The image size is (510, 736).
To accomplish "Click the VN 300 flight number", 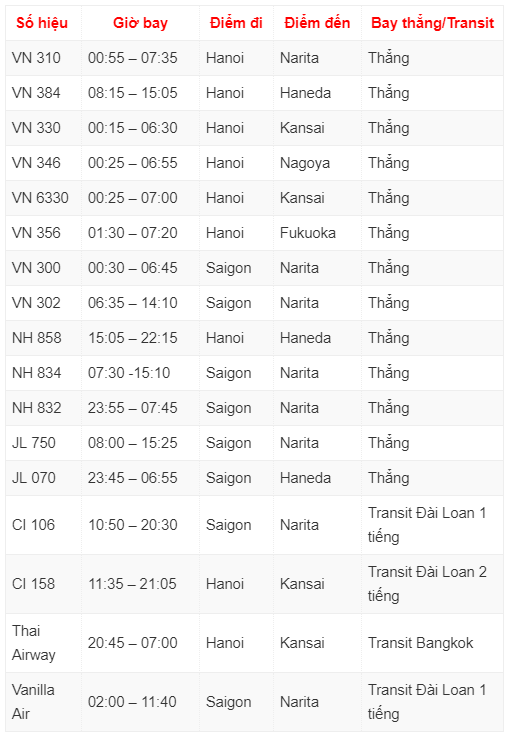I will 36,268.
